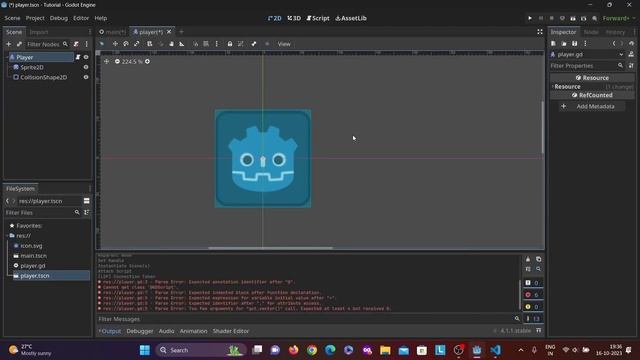The image size is (640, 360).
Task: Open the View menu in viewport toolbar
Action: [284, 44]
